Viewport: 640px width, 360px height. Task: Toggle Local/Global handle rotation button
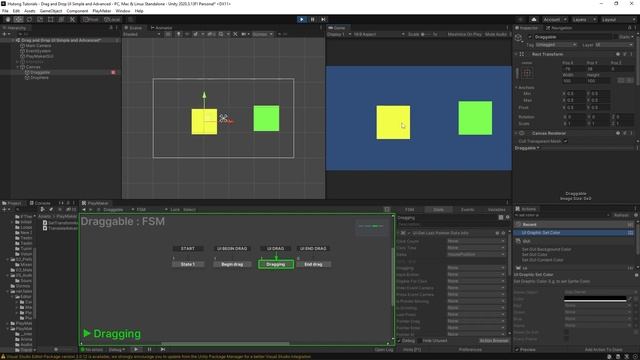[x=111, y=19]
